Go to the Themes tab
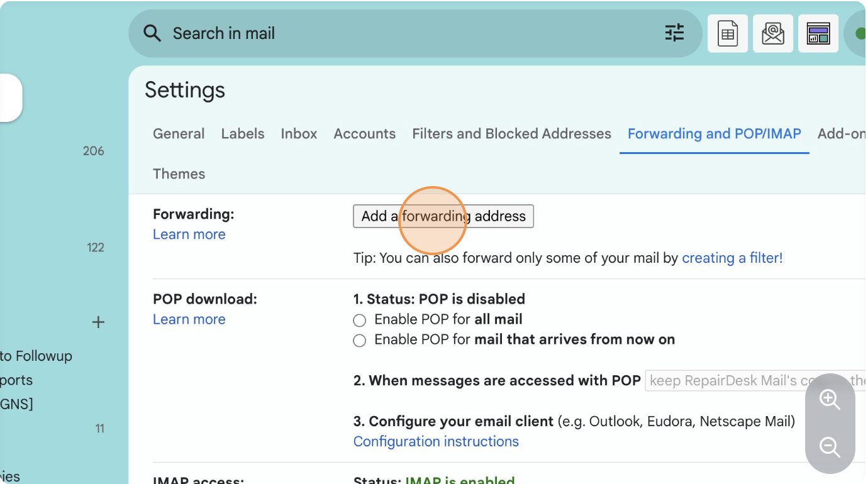 tap(179, 174)
